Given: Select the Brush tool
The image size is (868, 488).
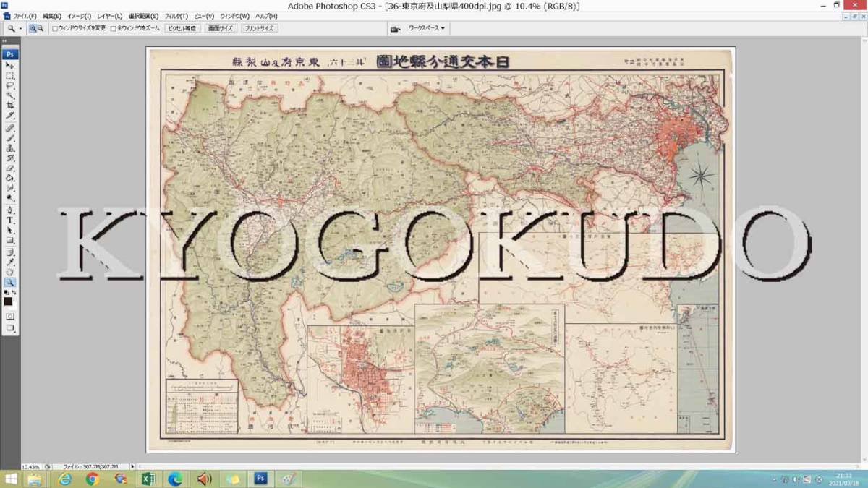Looking at the screenshot, I should [x=10, y=137].
